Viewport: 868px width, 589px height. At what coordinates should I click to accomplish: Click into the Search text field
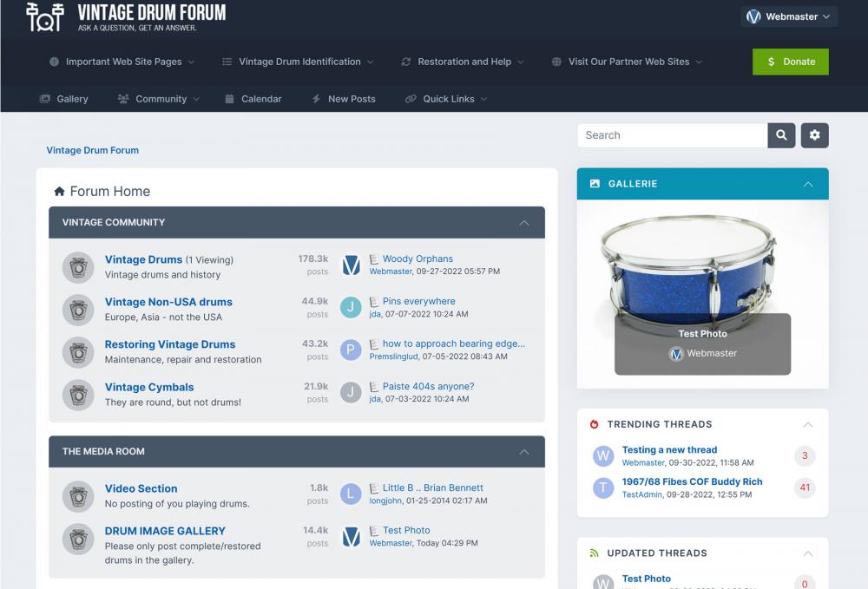click(x=672, y=135)
